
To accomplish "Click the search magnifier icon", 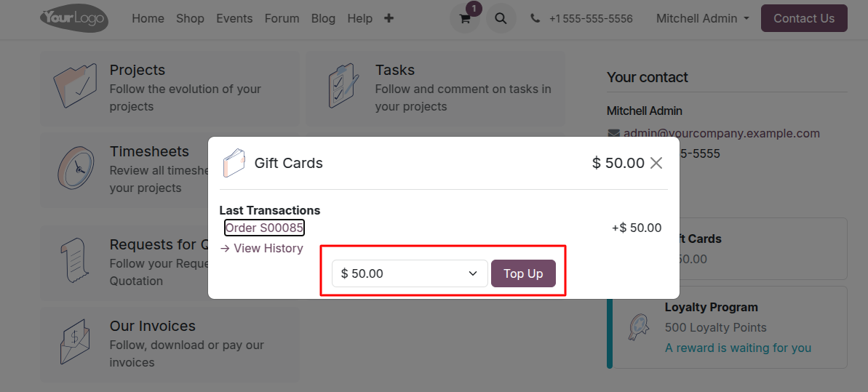I will [501, 18].
